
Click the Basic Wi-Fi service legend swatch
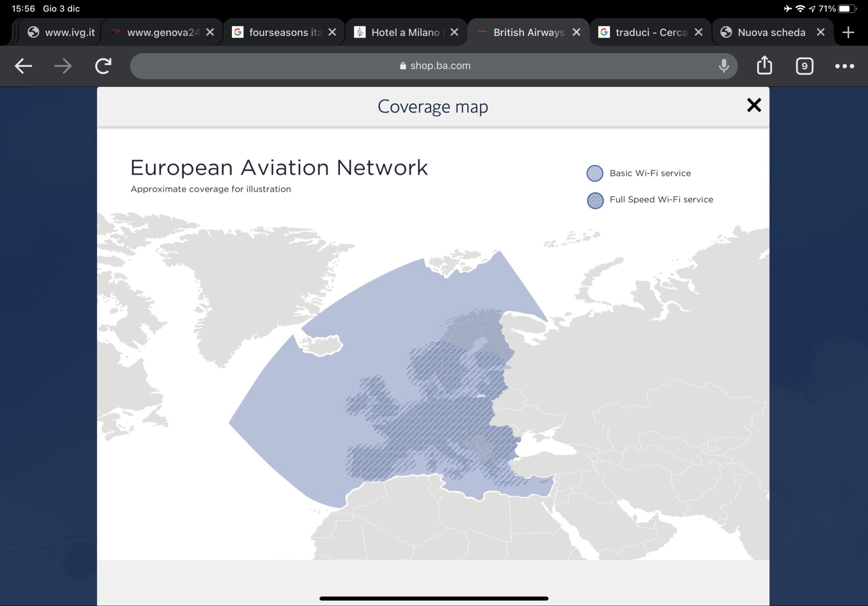coord(595,173)
